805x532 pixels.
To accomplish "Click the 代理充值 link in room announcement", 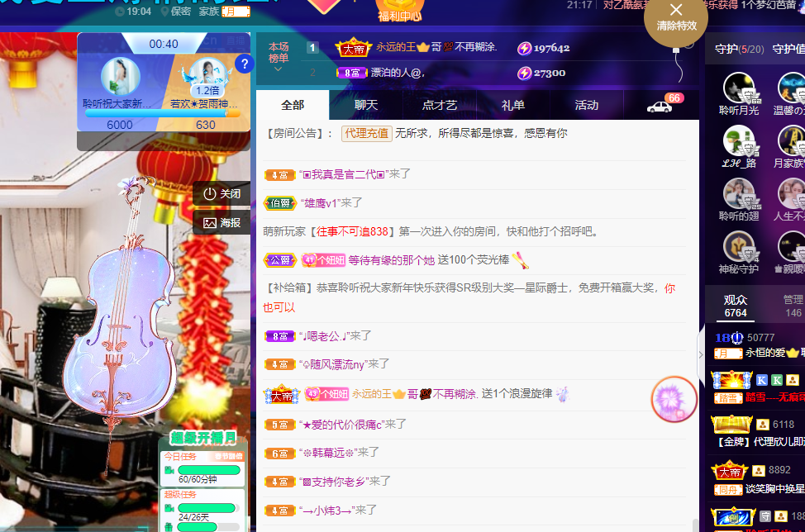I will click(367, 133).
